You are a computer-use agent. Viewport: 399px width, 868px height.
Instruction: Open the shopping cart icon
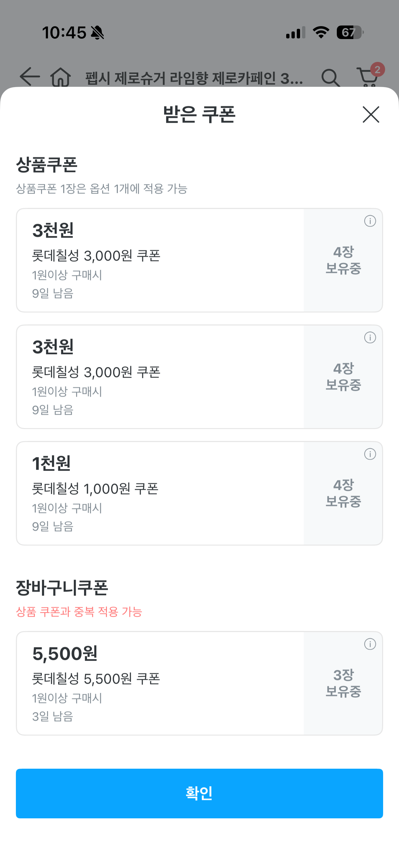pos(367,77)
